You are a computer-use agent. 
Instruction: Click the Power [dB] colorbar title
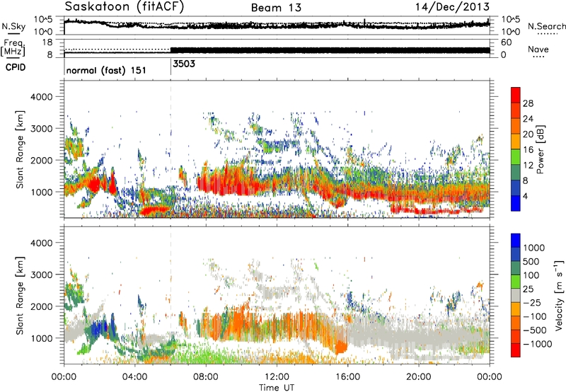click(540, 149)
